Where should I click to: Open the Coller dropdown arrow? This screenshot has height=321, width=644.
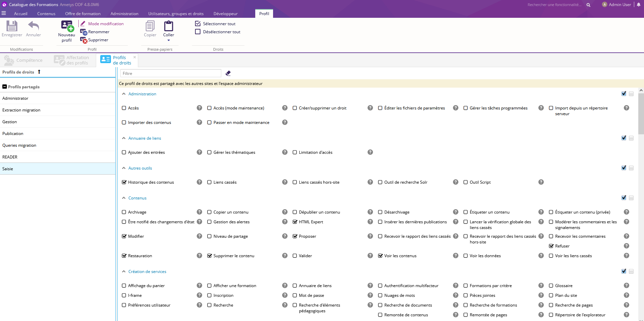pyautogui.click(x=168, y=40)
